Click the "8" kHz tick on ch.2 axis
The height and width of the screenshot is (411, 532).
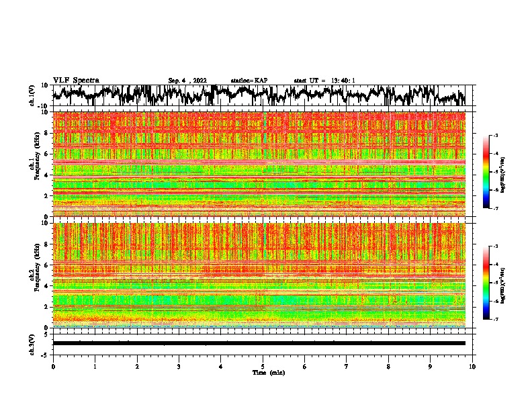47,244
